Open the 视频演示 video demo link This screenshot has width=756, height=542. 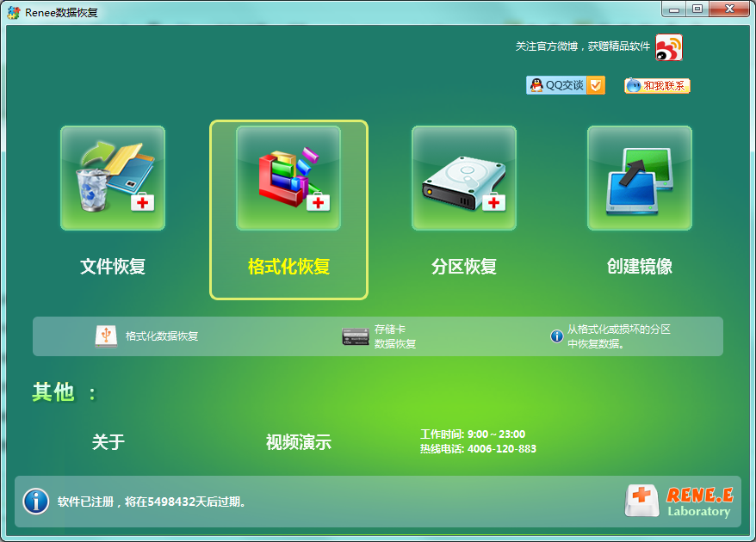click(298, 442)
